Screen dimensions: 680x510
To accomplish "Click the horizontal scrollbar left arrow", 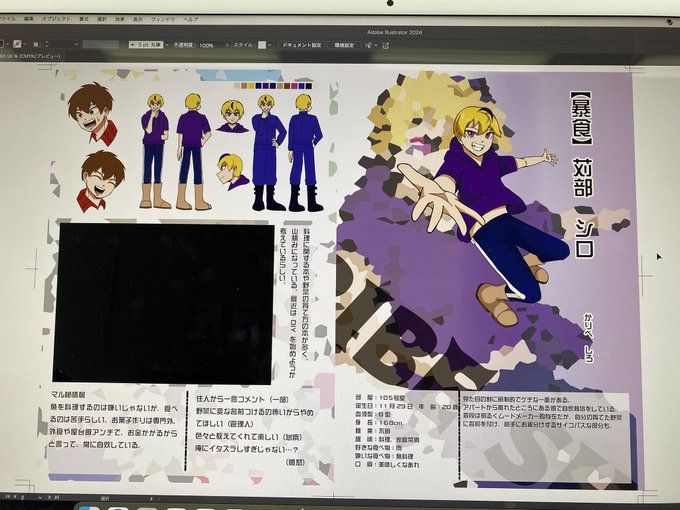I will [x=159, y=499].
